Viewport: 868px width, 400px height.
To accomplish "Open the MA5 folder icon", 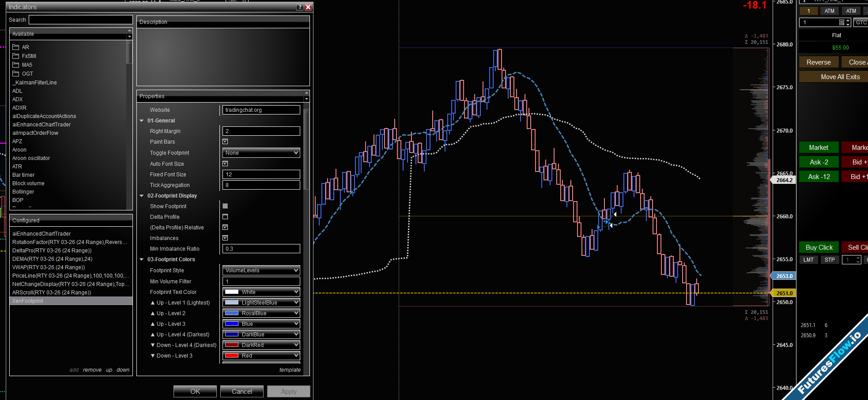I will coord(16,65).
